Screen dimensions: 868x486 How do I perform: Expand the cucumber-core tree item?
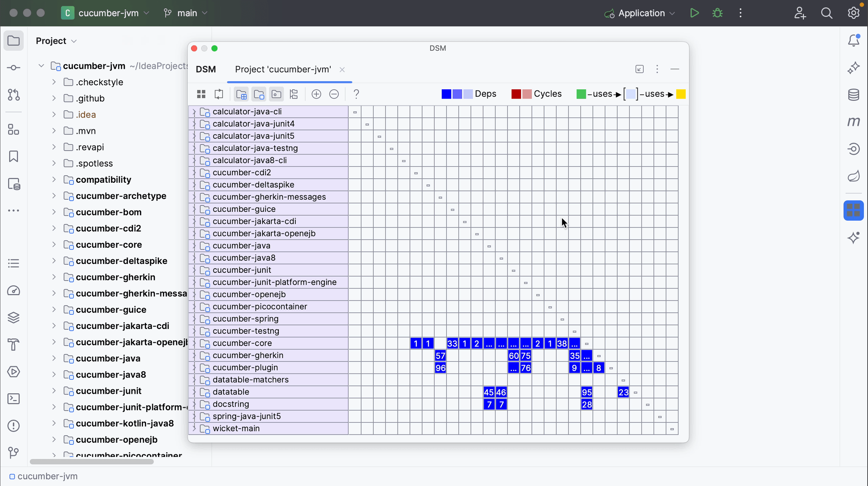coord(53,244)
